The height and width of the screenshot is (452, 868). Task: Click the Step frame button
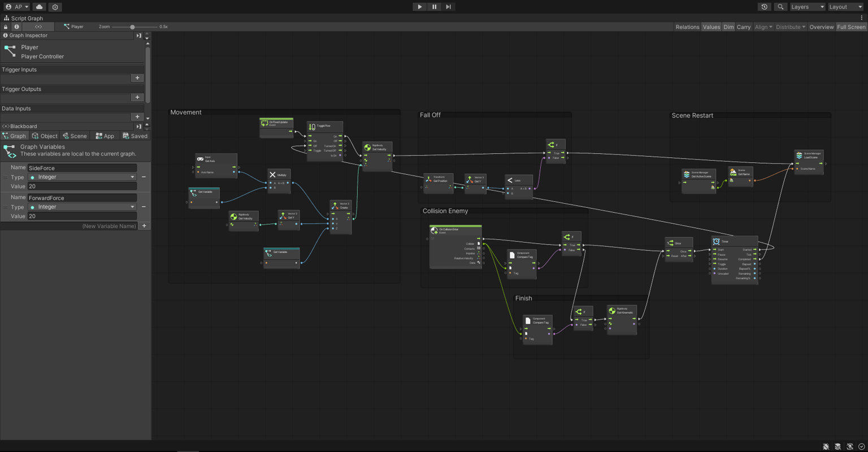point(449,7)
